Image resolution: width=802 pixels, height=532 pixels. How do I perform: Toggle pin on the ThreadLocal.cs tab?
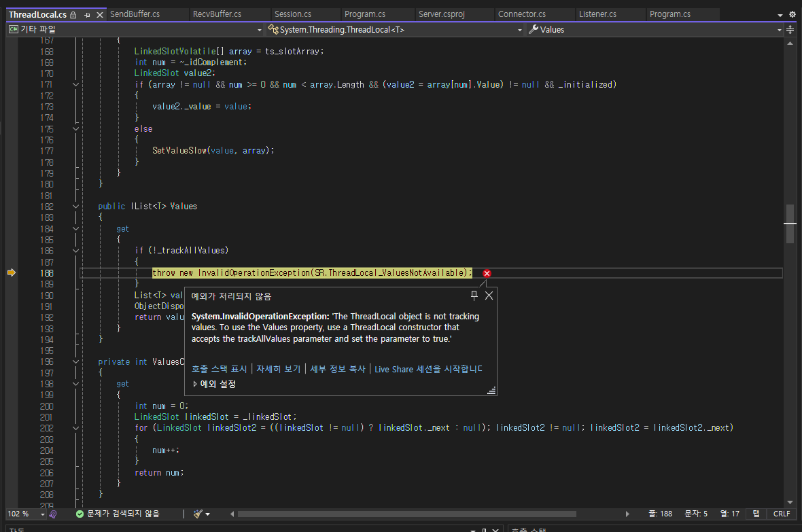[x=87, y=15]
